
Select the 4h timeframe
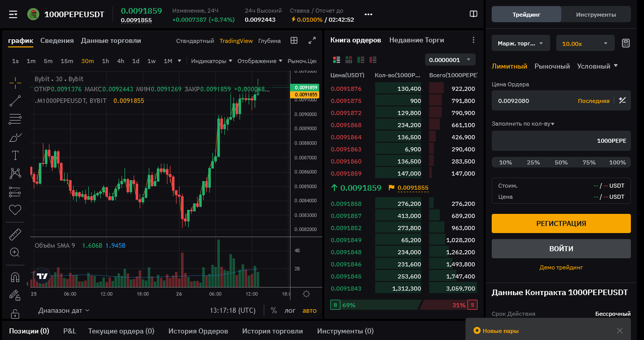coord(121,61)
